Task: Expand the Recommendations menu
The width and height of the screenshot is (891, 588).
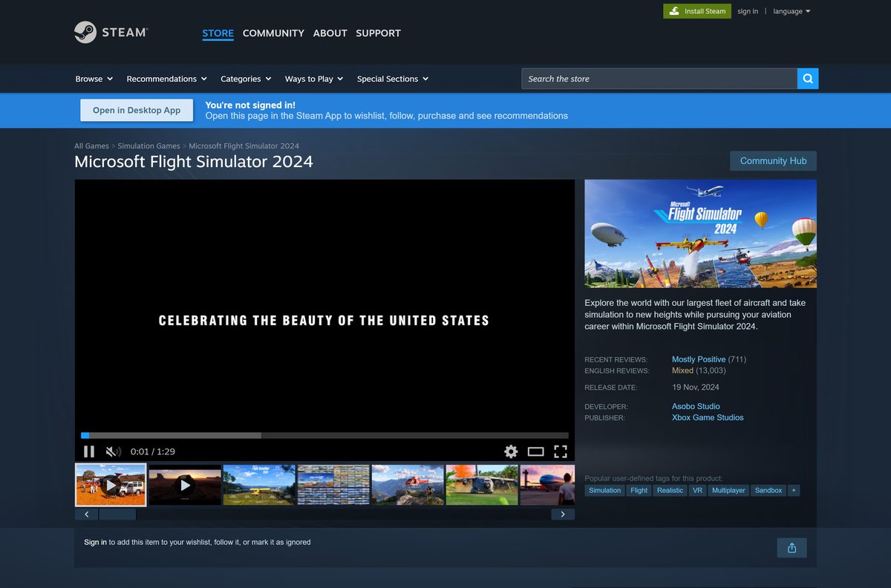Action: [167, 79]
